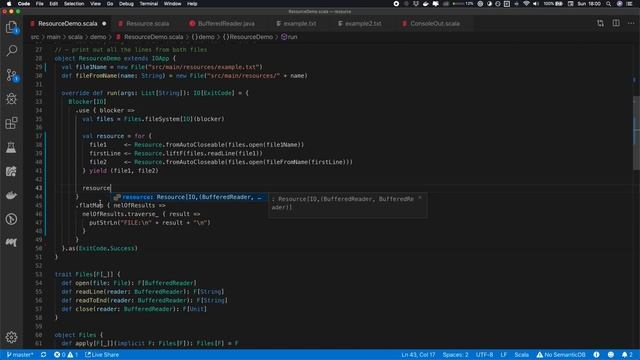This screenshot has height=360, width=640.
Task: Open the Search view in activity bar
Action: tap(11, 51)
